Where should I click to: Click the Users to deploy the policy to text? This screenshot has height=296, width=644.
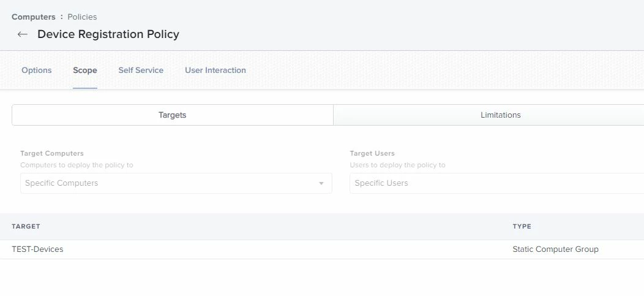click(397, 165)
